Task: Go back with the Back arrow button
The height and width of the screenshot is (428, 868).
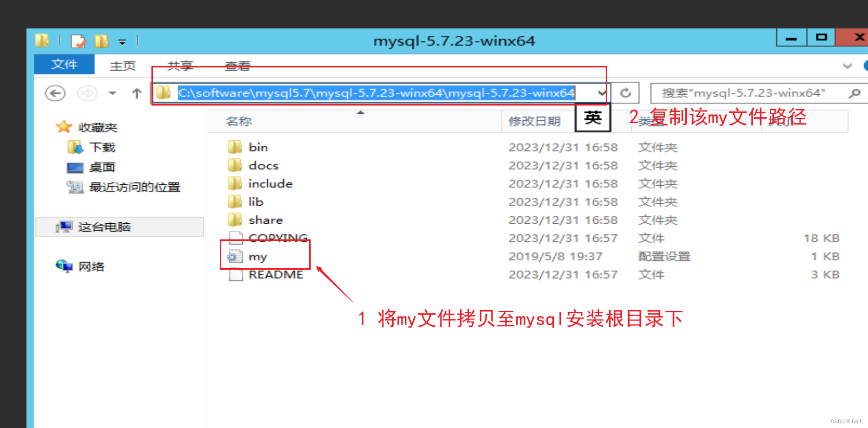Action: point(55,93)
